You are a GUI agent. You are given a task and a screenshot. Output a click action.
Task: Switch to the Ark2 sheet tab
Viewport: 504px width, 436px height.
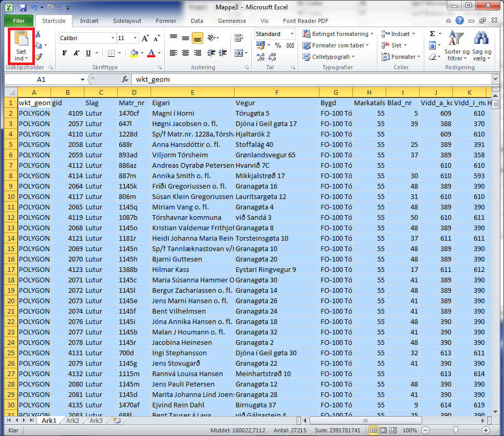pos(72,420)
